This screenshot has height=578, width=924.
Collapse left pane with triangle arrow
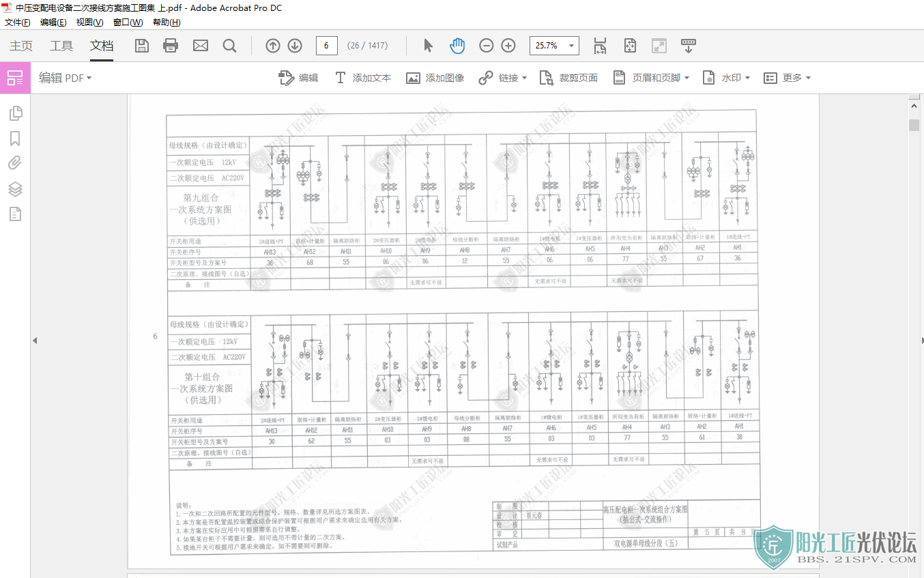click(35, 340)
